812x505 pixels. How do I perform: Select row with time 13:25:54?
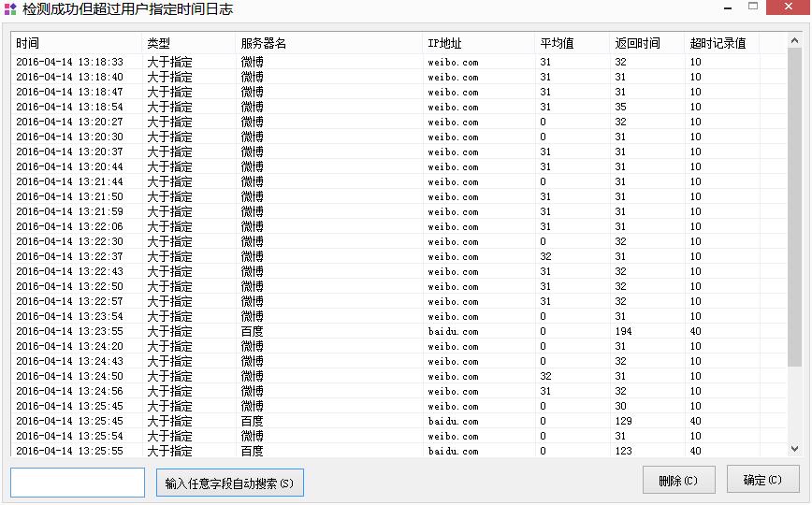pyautogui.click(x=399, y=436)
